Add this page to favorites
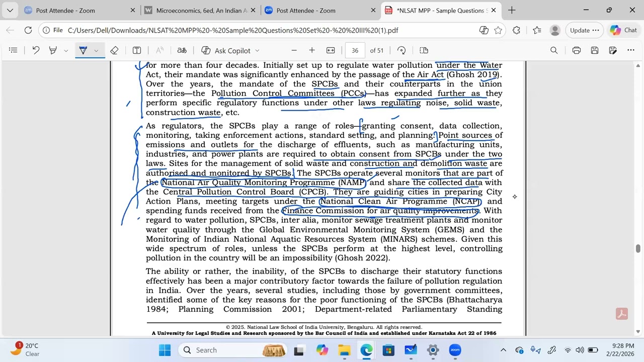644x362 pixels. click(x=498, y=30)
